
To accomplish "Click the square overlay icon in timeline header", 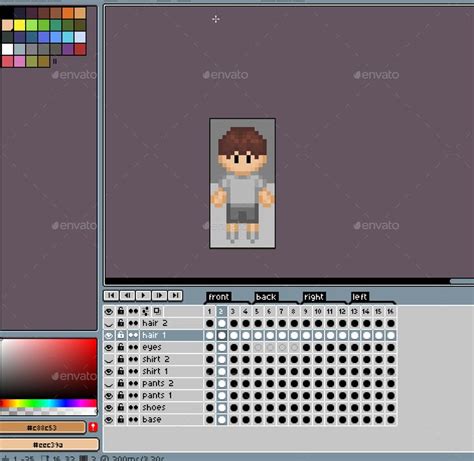I will [157, 311].
